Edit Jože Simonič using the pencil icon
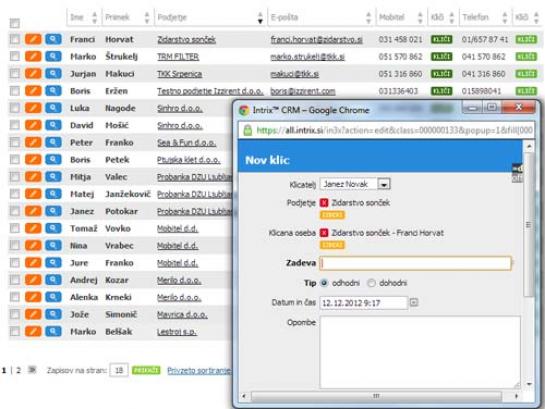The height and width of the screenshot is (409, 545). point(33,314)
